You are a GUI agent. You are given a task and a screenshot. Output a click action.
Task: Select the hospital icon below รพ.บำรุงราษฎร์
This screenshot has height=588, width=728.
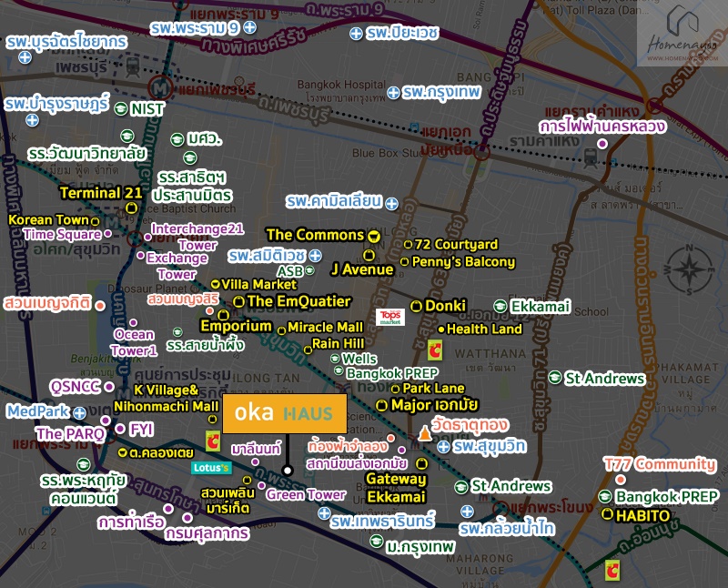coord(32,120)
